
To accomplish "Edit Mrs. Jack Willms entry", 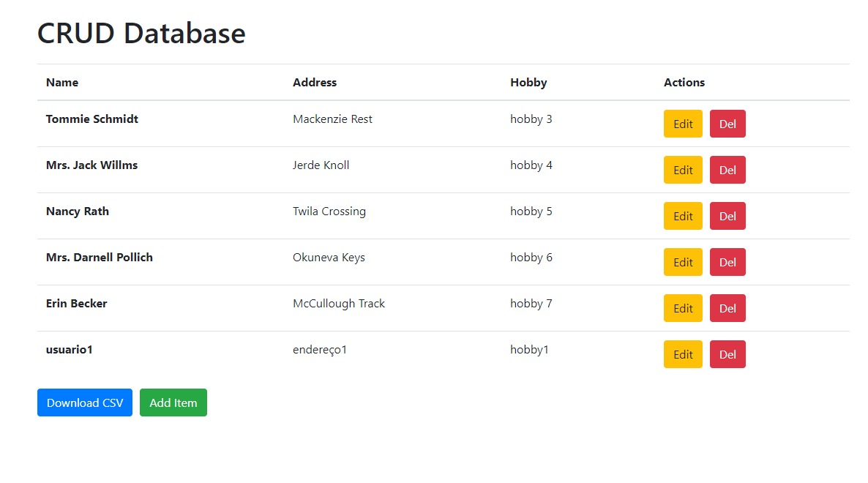I will pos(682,170).
